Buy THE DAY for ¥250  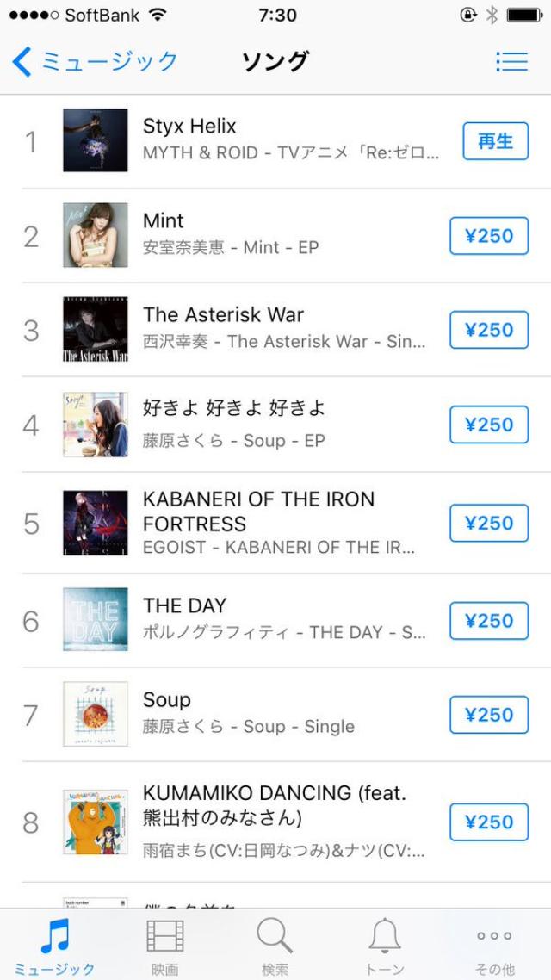(x=488, y=621)
